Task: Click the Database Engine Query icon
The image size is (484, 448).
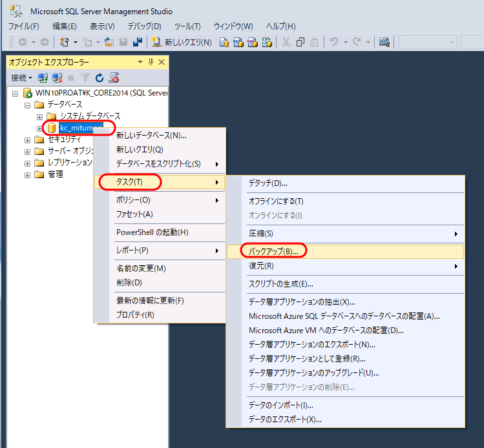Action: 224,42
